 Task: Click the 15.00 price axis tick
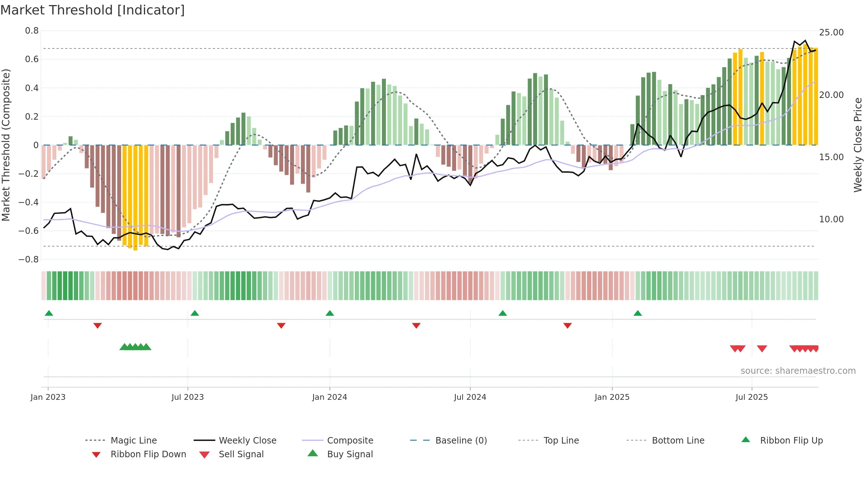click(x=831, y=157)
